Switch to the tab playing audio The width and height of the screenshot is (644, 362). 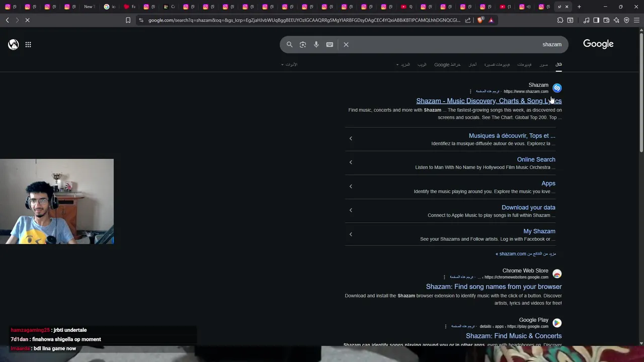point(524,7)
